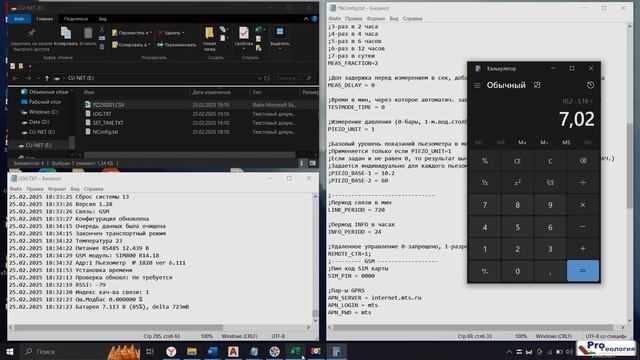Refresh the CU-NET (E:) folder view

pos(267,78)
